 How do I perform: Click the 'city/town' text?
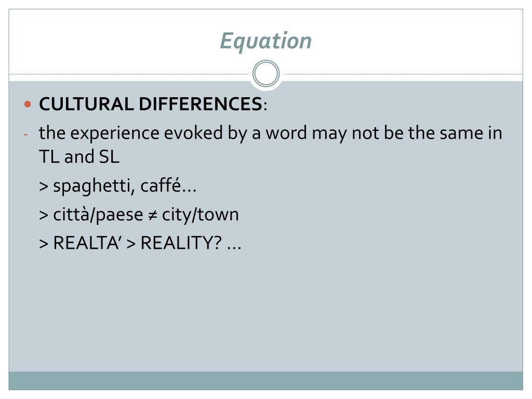coord(201,215)
